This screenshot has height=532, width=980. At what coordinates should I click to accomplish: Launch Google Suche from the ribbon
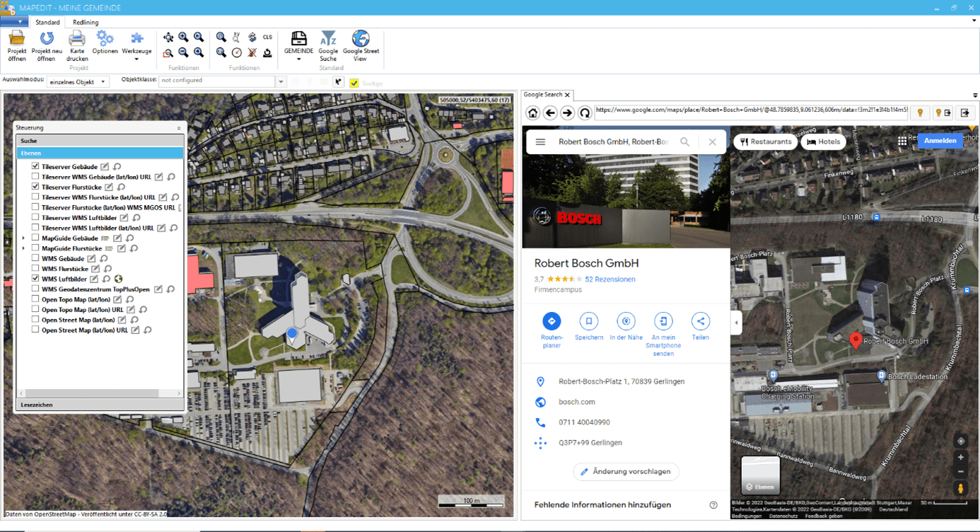coord(328,46)
